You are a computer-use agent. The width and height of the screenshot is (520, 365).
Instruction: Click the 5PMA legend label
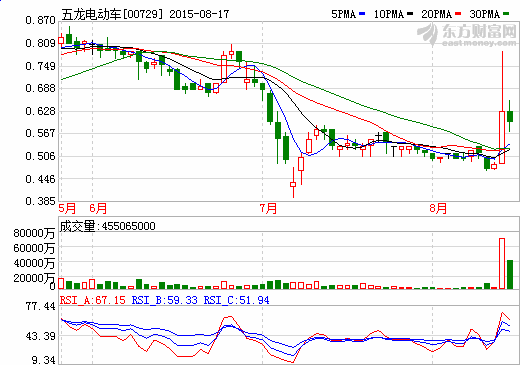343,14
